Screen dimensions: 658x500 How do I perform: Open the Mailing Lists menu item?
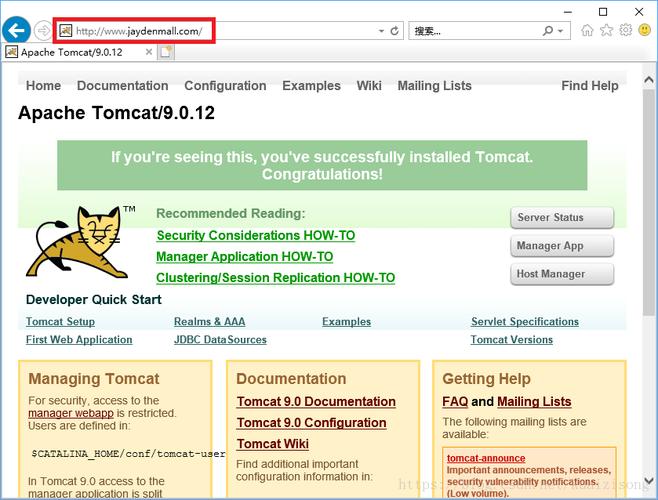(x=434, y=86)
